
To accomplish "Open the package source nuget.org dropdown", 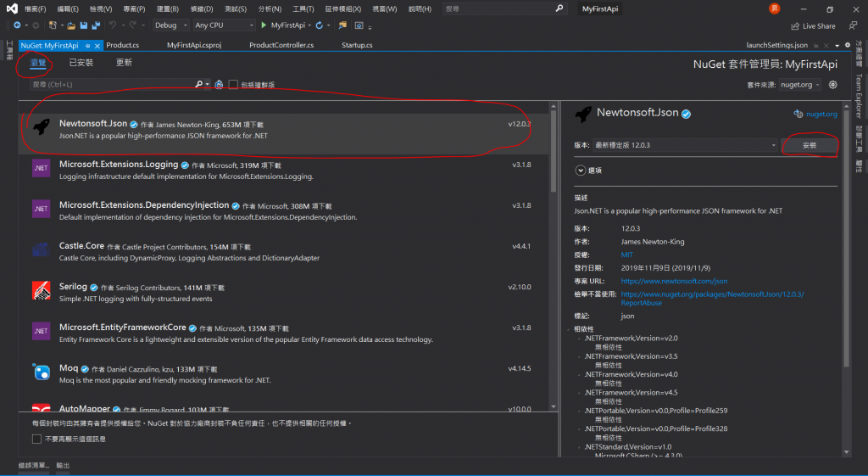I will click(800, 85).
